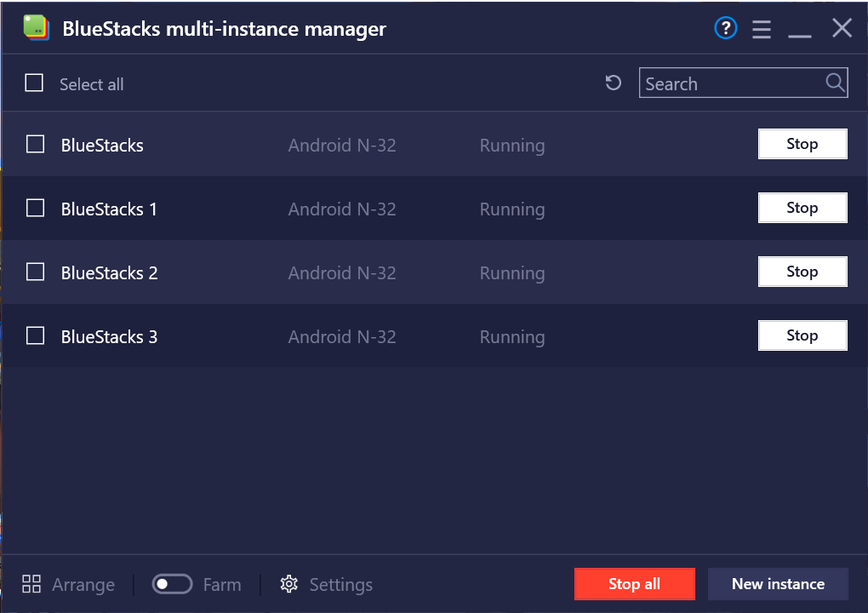Viewport: 868px width, 613px height.
Task: Tick the checkbox for BlueStacks 2
Action: pyautogui.click(x=36, y=272)
